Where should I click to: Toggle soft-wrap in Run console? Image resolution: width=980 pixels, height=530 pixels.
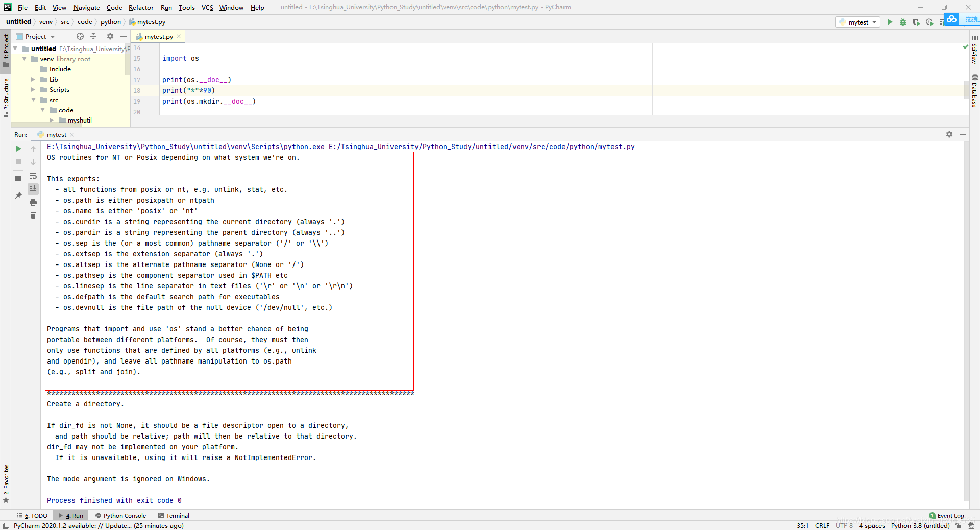tap(33, 176)
